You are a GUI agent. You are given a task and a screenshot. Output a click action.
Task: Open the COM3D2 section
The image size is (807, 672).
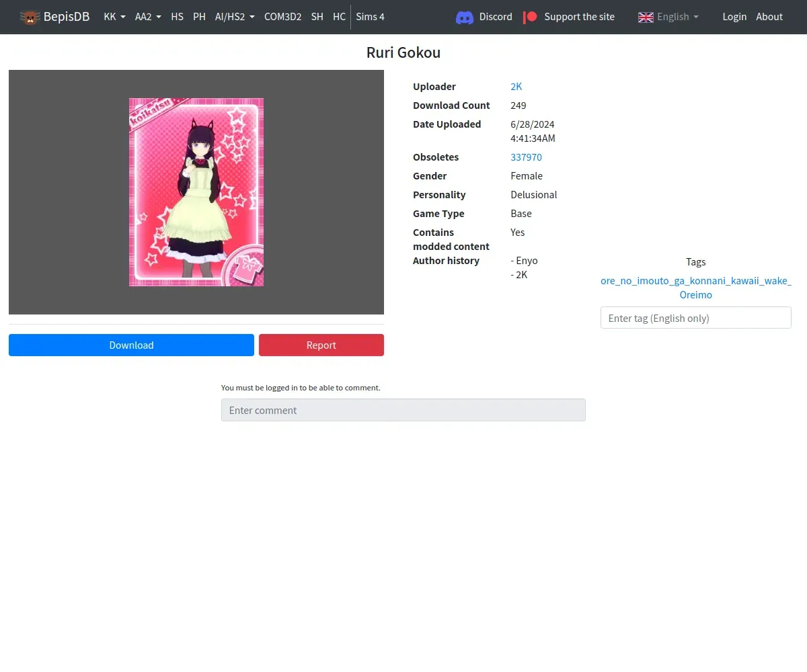point(282,17)
